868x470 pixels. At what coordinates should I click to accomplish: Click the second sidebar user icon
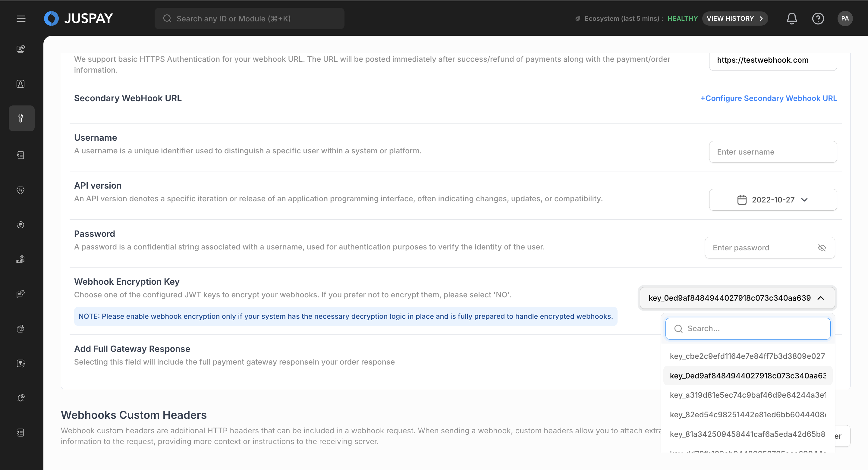click(20, 84)
